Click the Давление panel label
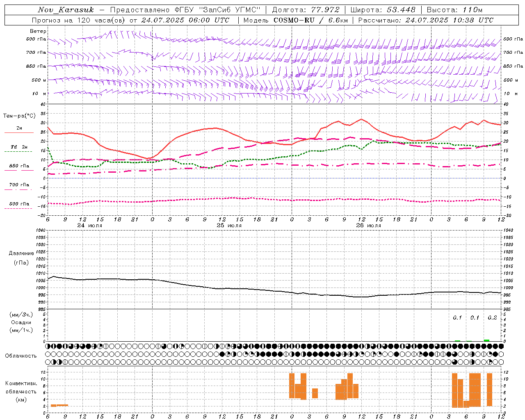The width and height of the screenshot is (525, 420). [x=21, y=253]
